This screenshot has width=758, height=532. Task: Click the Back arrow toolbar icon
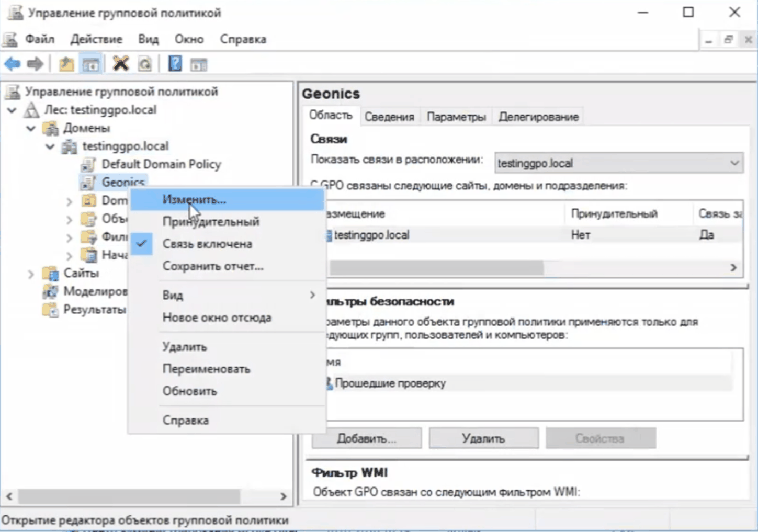pos(12,64)
